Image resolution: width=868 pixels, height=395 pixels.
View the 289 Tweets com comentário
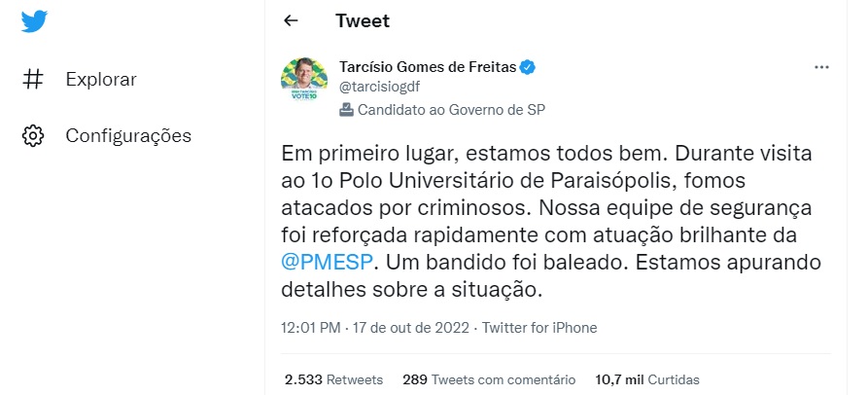(488, 379)
